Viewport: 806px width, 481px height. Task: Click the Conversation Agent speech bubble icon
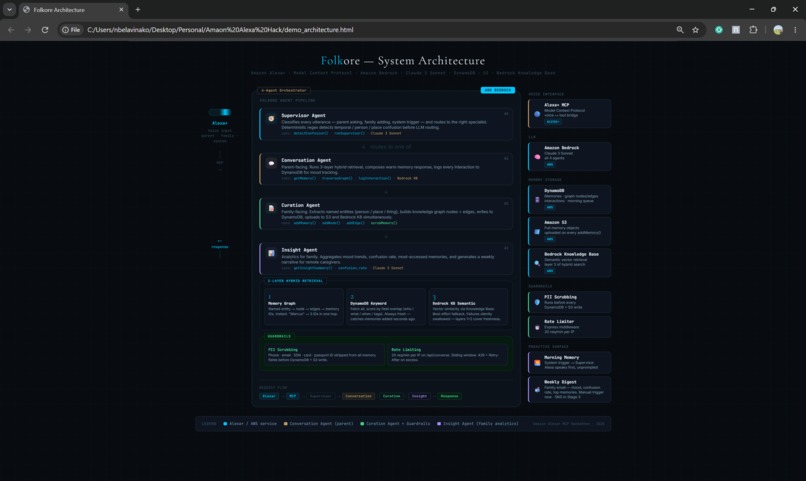(271, 163)
